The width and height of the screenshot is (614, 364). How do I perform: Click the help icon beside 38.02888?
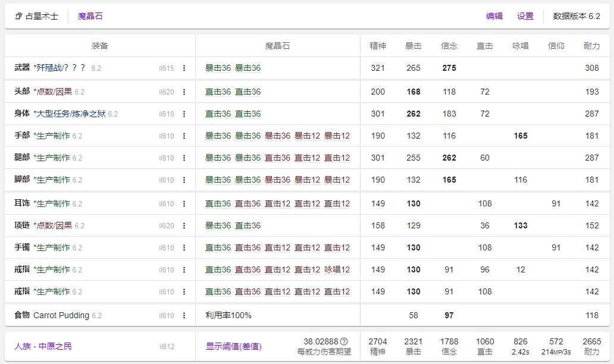click(344, 341)
